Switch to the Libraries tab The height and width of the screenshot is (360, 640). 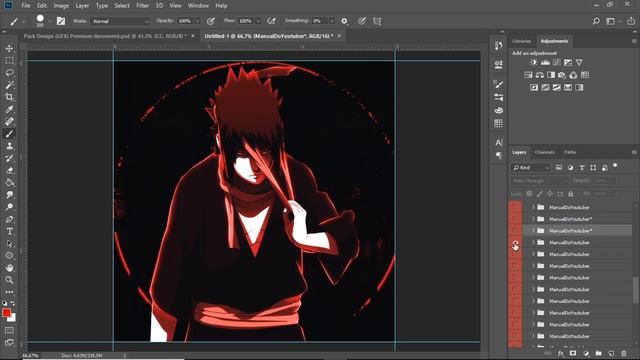pos(522,41)
